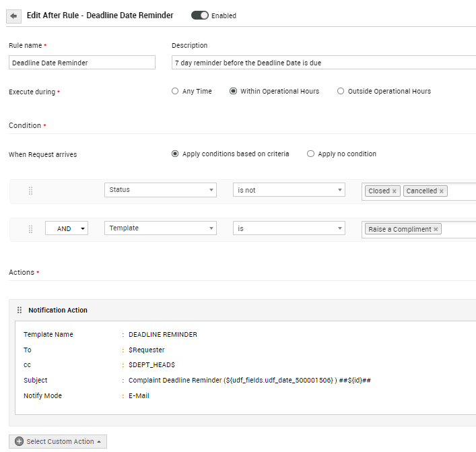
Task: Open the Status field dropdown
Action: tap(160, 190)
